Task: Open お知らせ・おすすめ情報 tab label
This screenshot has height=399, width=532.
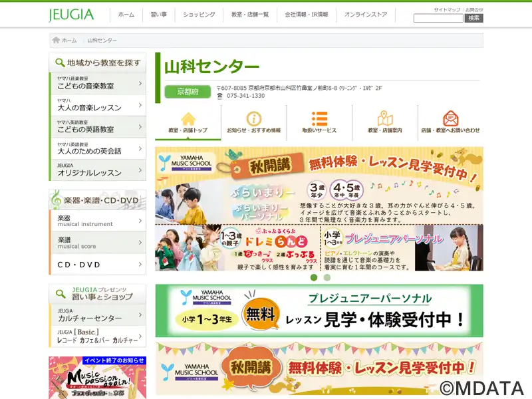Action: coord(254,130)
